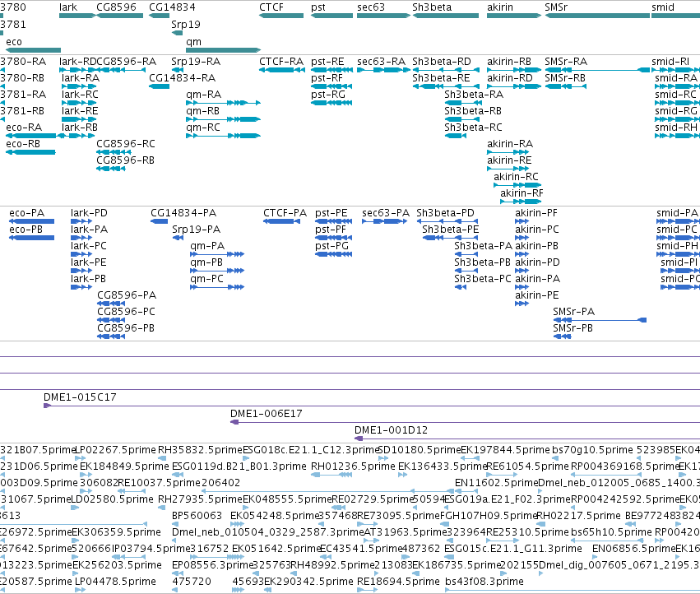Click transcript qm-RA
The image size is (700, 594).
coord(223,103)
